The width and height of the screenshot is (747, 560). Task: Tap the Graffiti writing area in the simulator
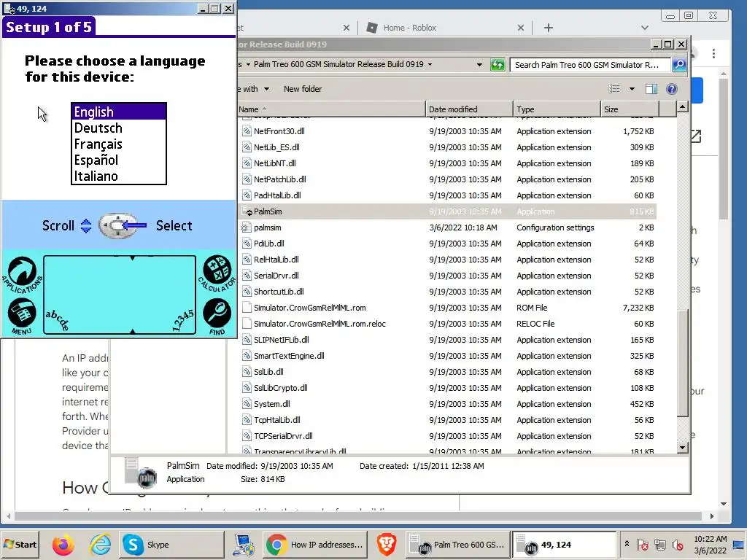pyautogui.click(x=120, y=295)
